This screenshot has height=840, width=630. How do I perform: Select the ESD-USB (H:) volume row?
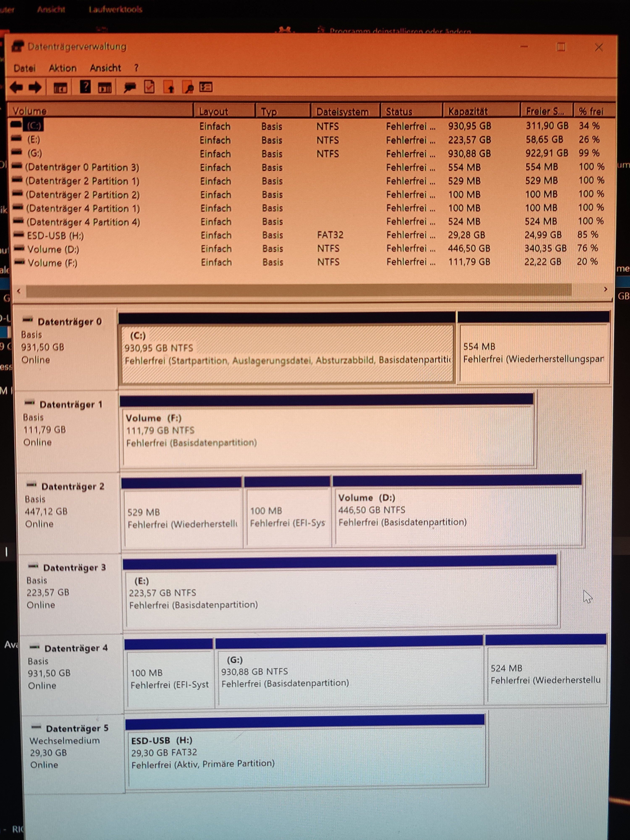click(55, 236)
